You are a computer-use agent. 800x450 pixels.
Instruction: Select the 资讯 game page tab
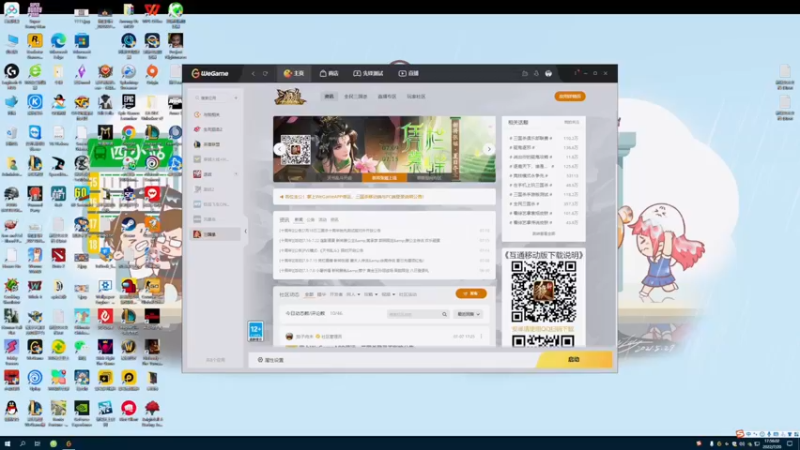(x=329, y=96)
